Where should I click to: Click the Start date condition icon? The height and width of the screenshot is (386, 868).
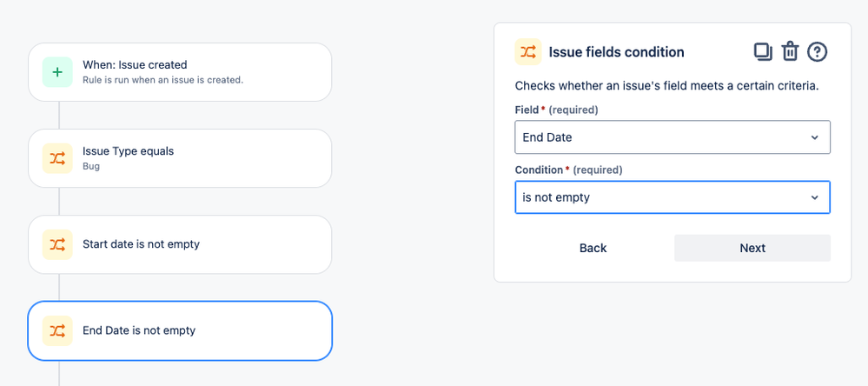(57, 244)
